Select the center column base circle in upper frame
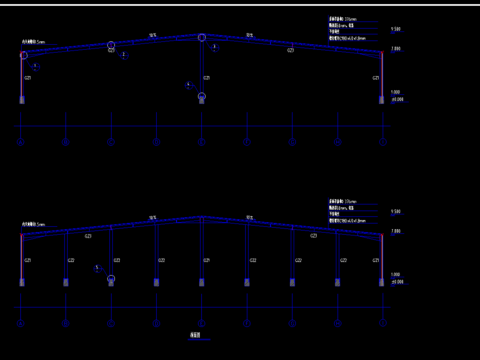This screenshot has width=480, height=360. click(x=202, y=97)
